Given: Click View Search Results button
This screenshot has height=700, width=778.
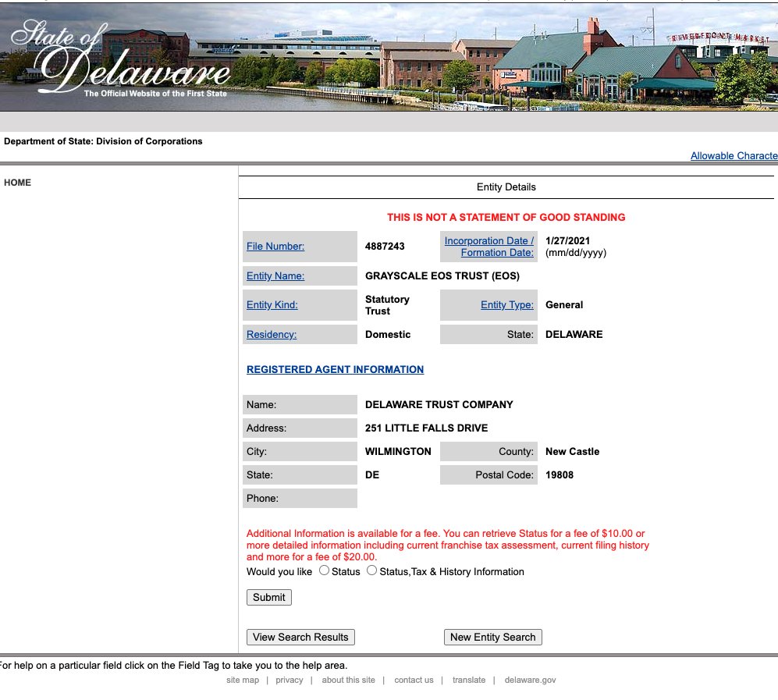Looking at the screenshot, I should tap(300, 637).
